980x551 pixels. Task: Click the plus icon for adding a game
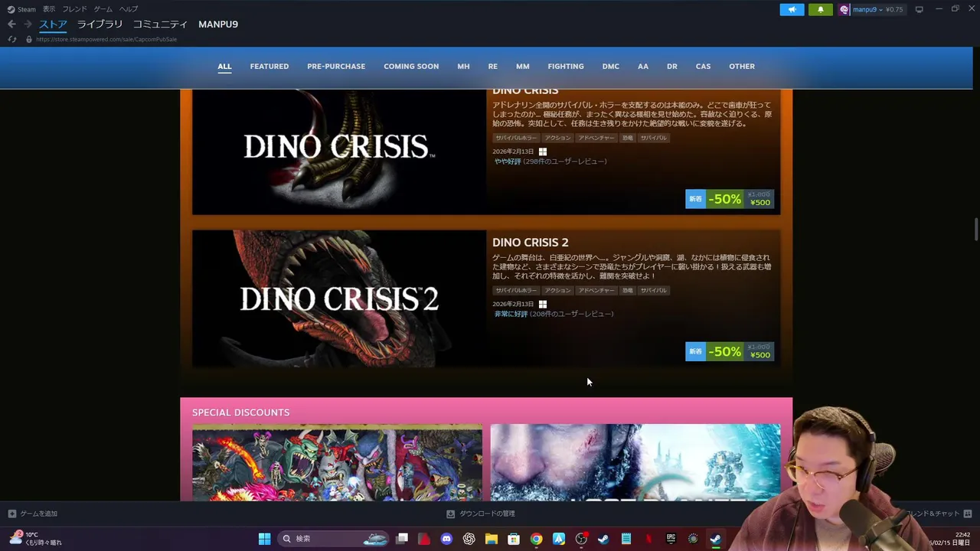[11, 514]
